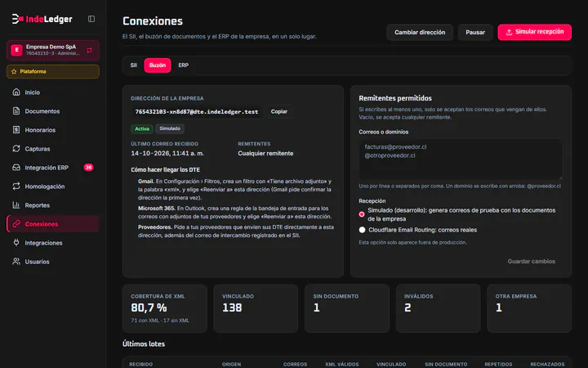
Task: Open Honorarios in the sidebar
Action: pyautogui.click(x=53, y=129)
